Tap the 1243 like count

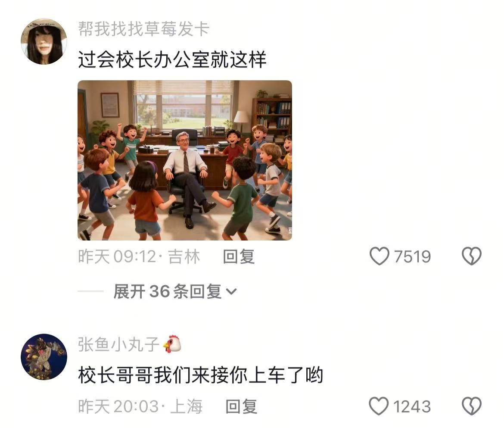coord(412,406)
